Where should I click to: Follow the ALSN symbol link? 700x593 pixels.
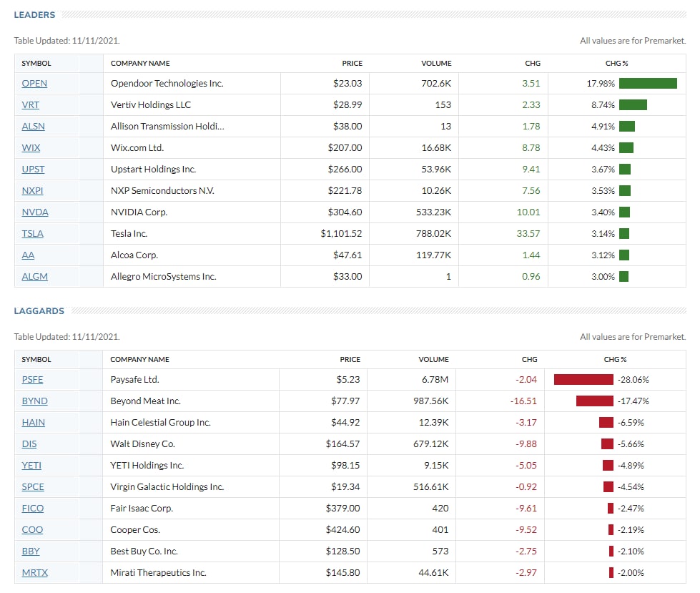33,127
